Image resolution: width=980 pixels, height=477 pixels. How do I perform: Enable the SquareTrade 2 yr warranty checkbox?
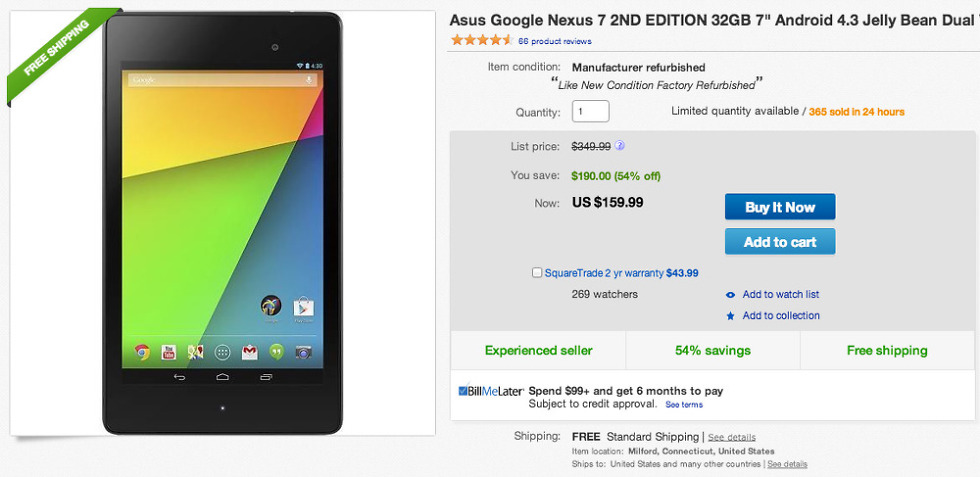pyautogui.click(x=538, y=273)
